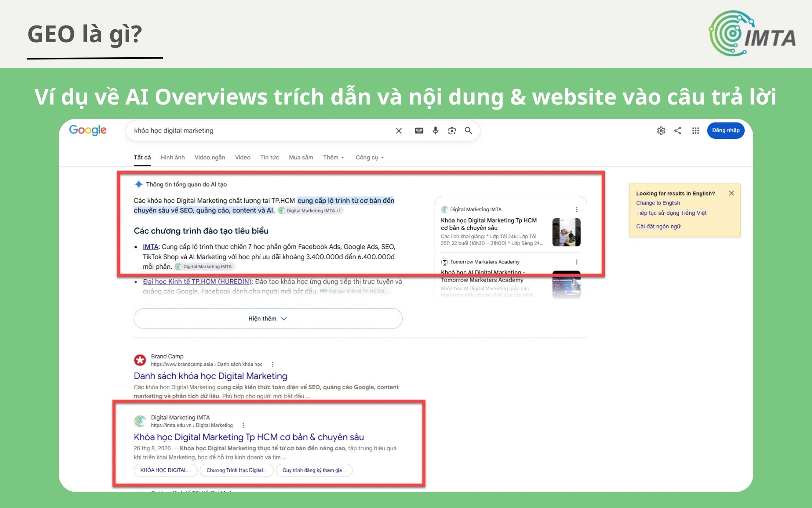Expand the Thêm dropdown
Viewport: 812px width, 508px height.
click(x=333, y=157)
